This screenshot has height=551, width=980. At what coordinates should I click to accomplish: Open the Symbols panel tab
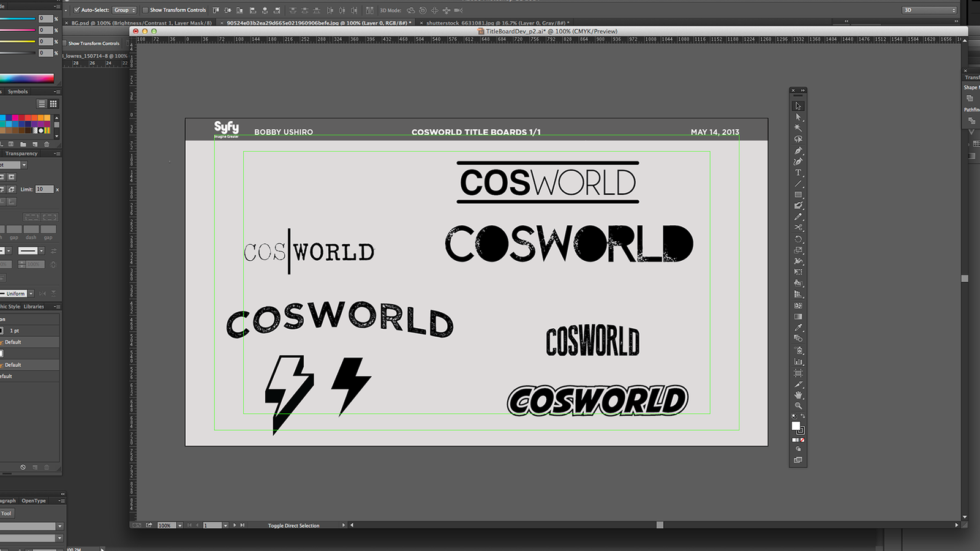tap(18, 92)
